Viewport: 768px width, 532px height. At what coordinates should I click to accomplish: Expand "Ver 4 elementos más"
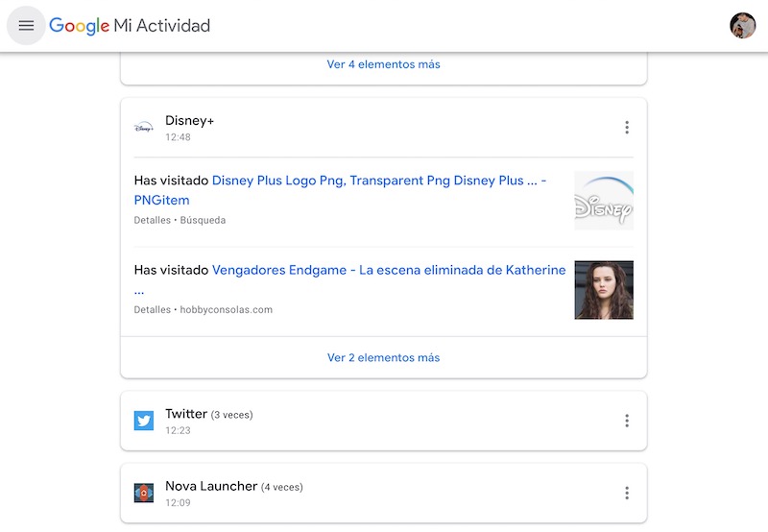383,64
